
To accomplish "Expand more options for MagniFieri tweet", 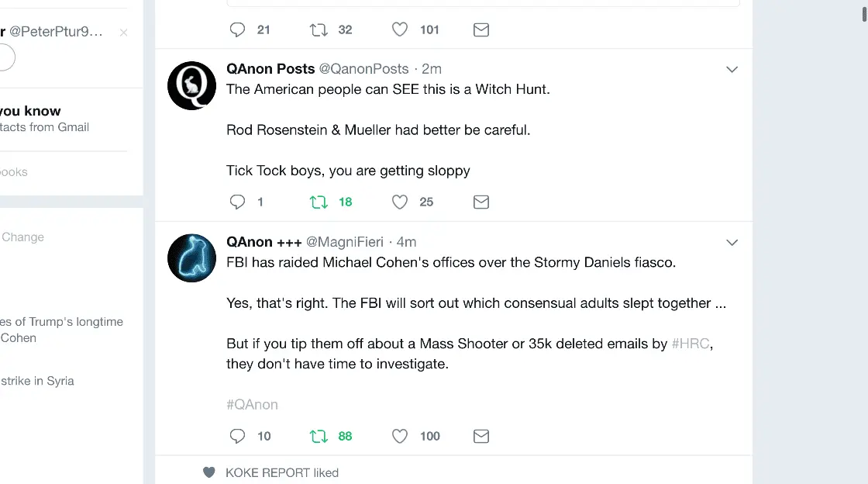I will pyautogui.click(x=732, y=243).
